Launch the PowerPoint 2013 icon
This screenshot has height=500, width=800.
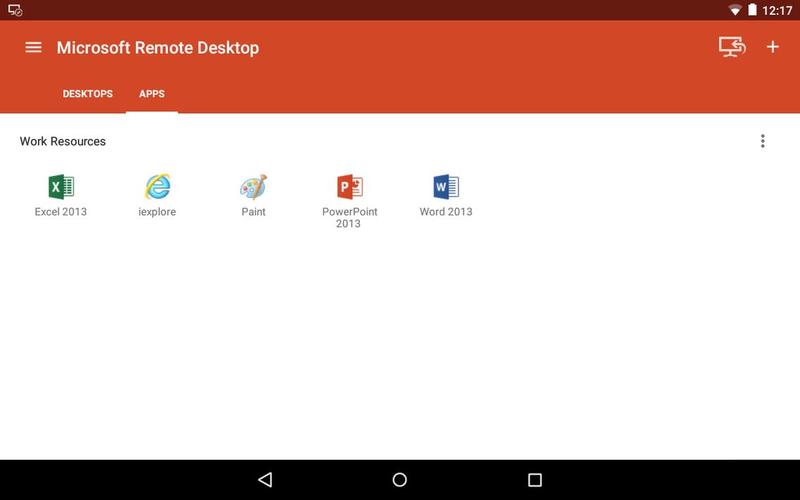[x=349, y=187]
